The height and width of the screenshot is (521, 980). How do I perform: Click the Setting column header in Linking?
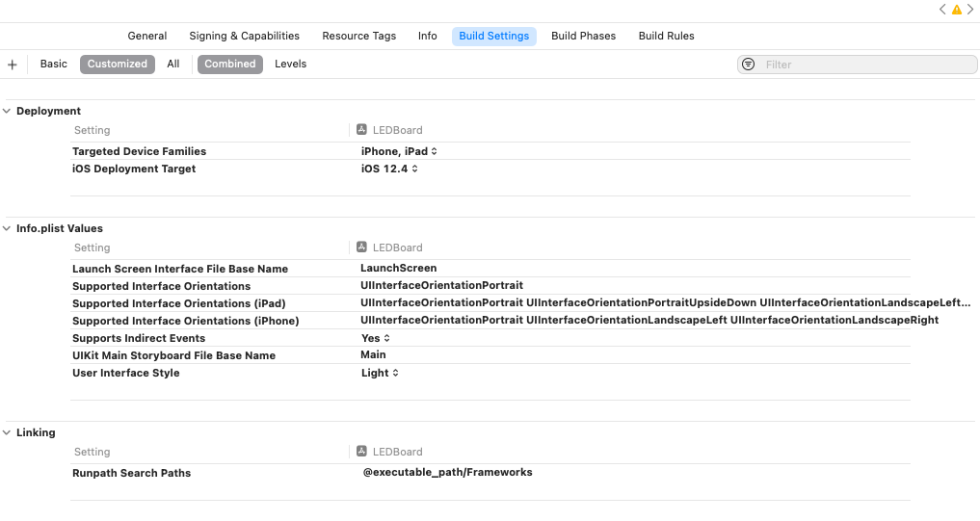pos(92,452)
